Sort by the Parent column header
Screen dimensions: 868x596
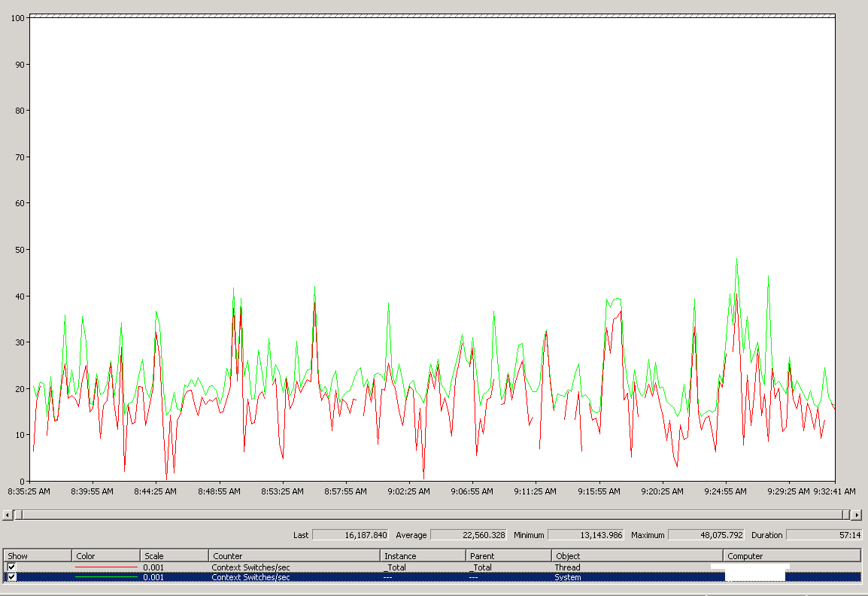pyautogui.click(x=508, y=556)
